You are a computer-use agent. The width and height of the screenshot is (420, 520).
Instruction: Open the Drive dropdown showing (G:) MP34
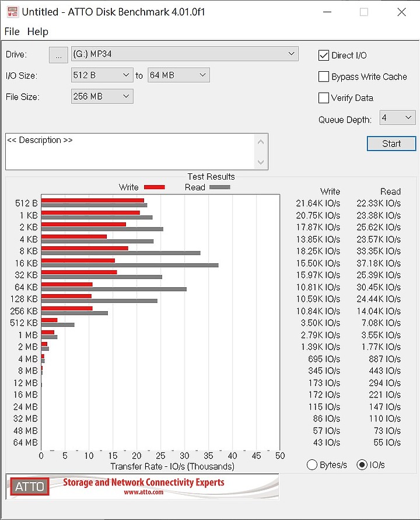(185, 54)
